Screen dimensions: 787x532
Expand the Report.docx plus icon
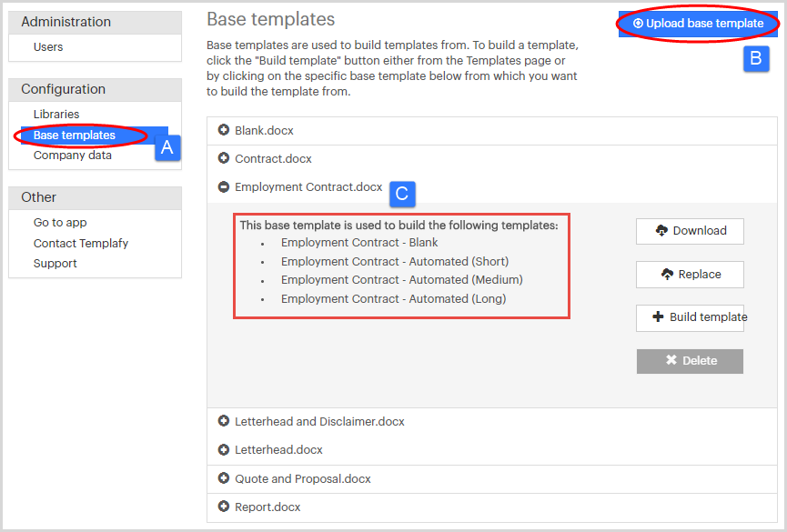[223, 507]
